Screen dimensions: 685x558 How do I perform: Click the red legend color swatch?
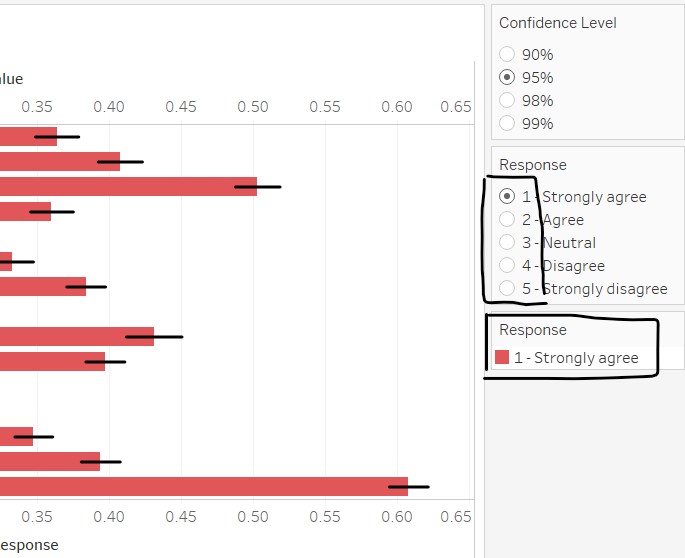point(502,358)
